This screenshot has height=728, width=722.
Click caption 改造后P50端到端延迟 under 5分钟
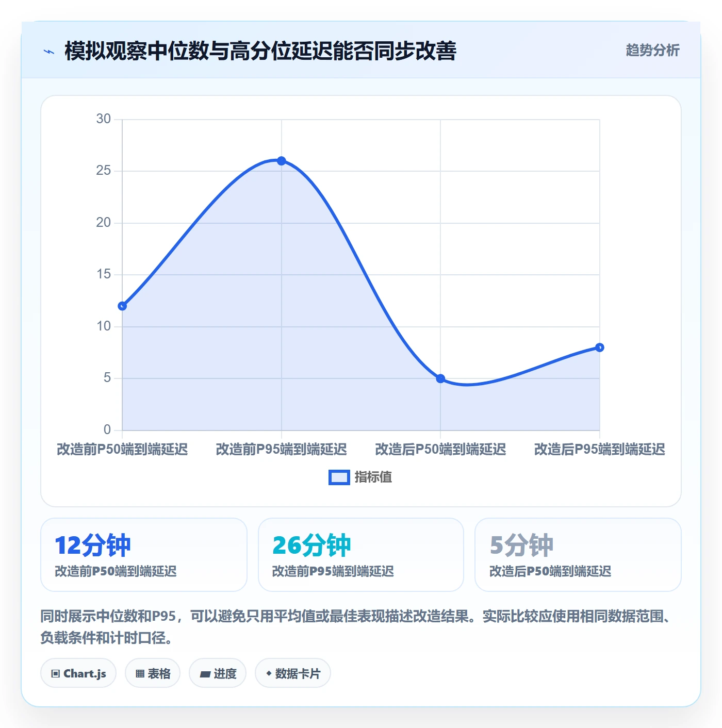click(550, 571)
